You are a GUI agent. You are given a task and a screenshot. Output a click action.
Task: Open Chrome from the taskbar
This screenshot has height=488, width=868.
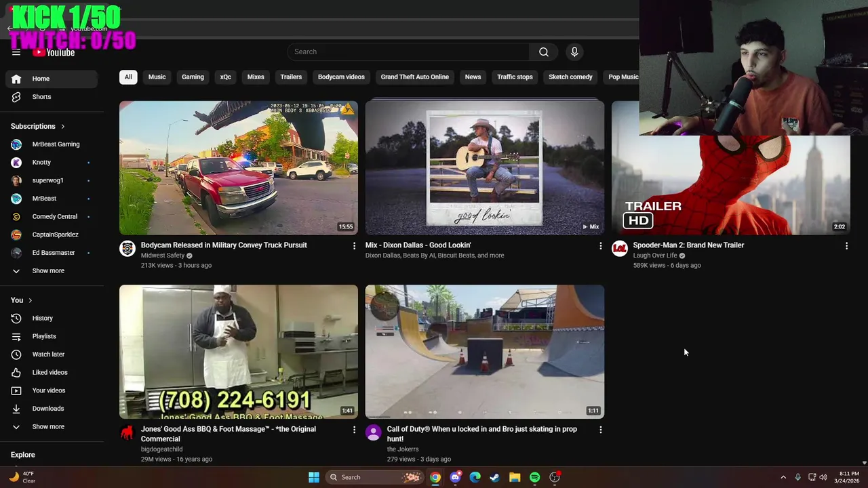coord(435,477)
